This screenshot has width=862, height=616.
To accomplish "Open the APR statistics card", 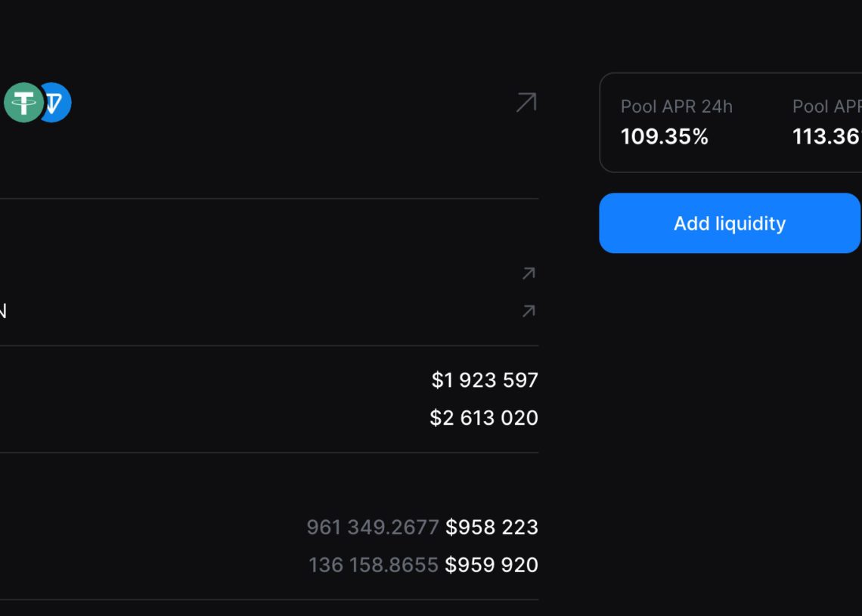I will 730,121.
